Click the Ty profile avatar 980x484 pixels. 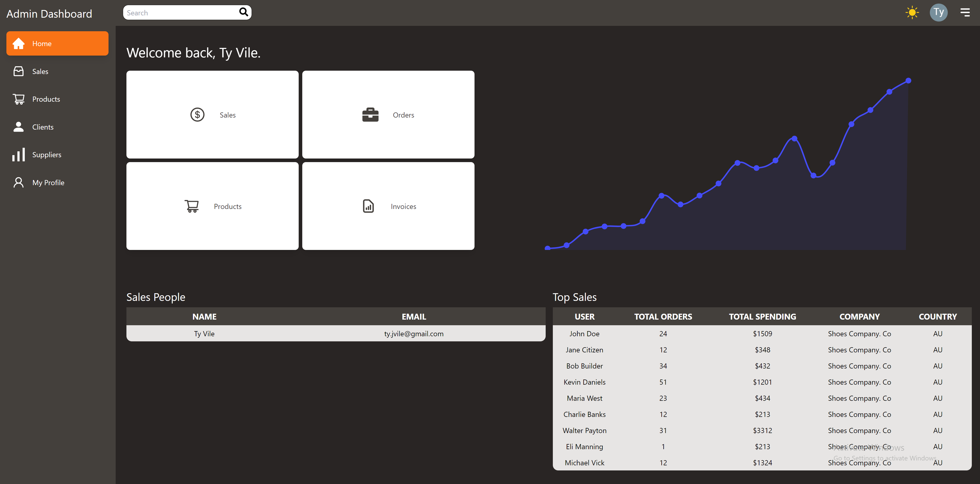(x=939, y=12)
